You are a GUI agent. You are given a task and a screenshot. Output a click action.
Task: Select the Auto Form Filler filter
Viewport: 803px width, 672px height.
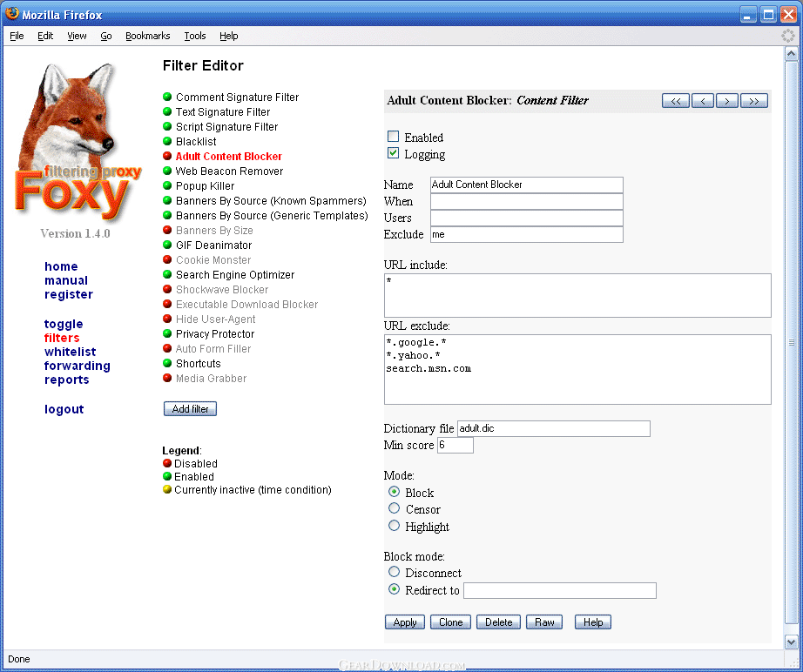213,348
